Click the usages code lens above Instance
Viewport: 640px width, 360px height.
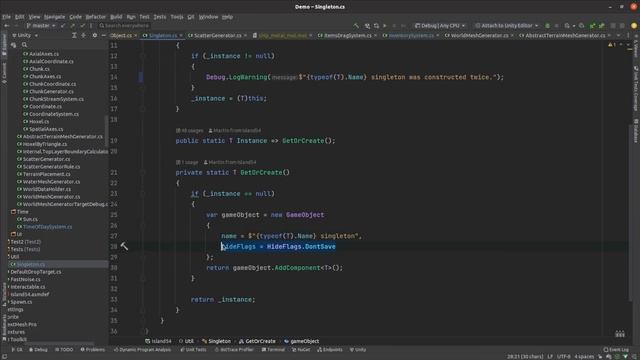[x=189, y=131]
